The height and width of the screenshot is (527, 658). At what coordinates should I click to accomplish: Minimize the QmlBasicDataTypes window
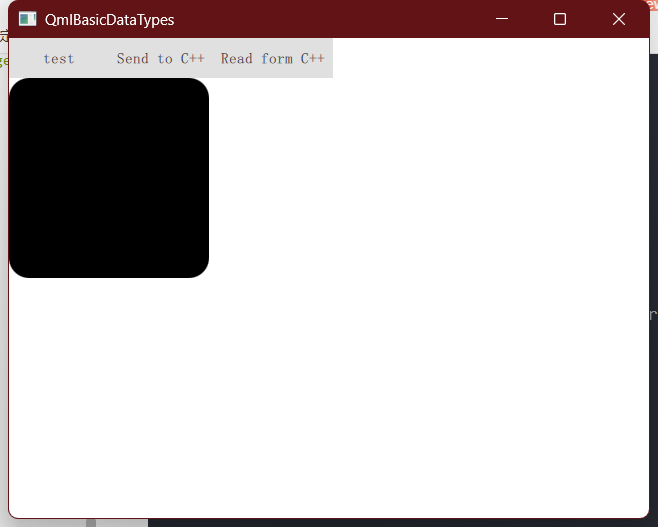[x=502, y=19]
